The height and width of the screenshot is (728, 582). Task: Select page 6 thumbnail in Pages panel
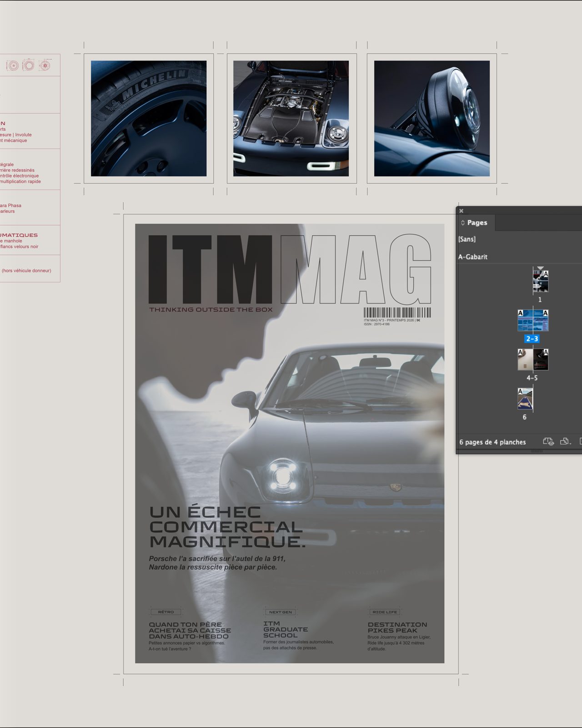(525, 399)
